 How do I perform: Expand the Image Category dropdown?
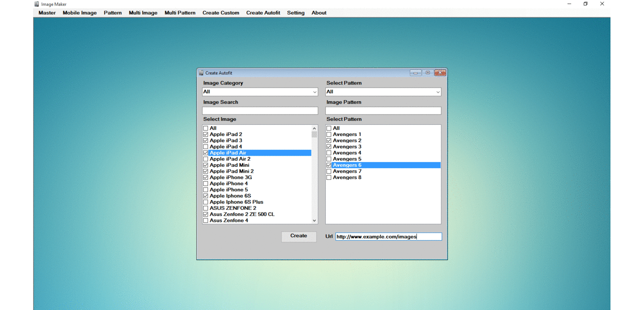(314, 92)
